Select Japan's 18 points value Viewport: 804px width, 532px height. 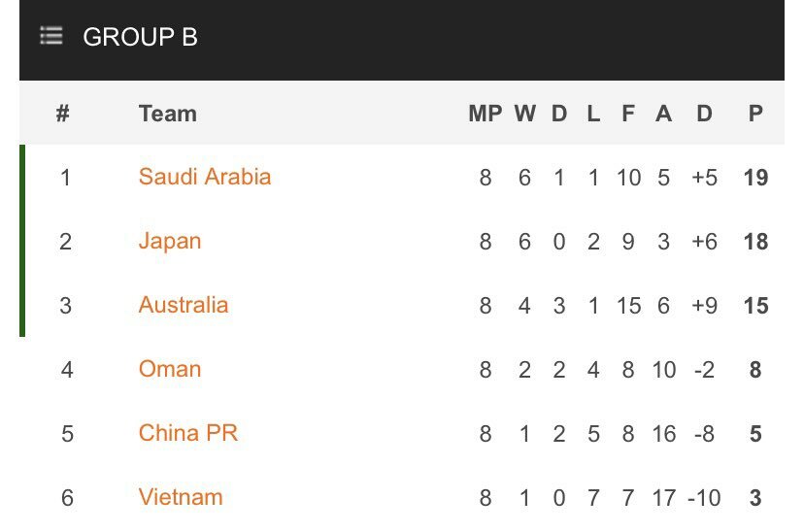pyautogui.click(x=755, y=242)
